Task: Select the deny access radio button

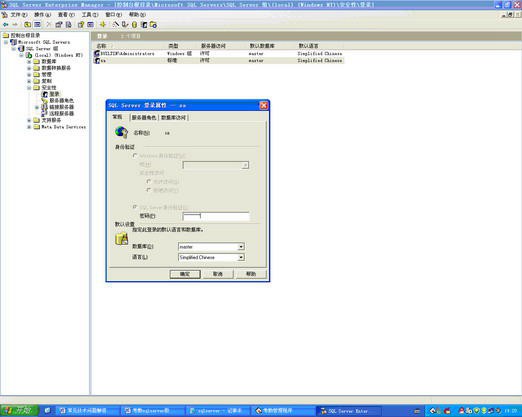Action: 149,190
